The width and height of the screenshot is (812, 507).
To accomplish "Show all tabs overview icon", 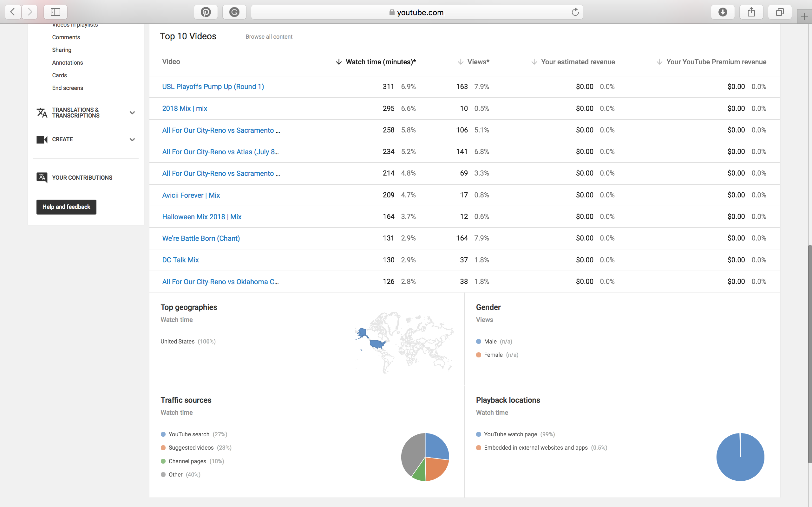I will (780, 12).
